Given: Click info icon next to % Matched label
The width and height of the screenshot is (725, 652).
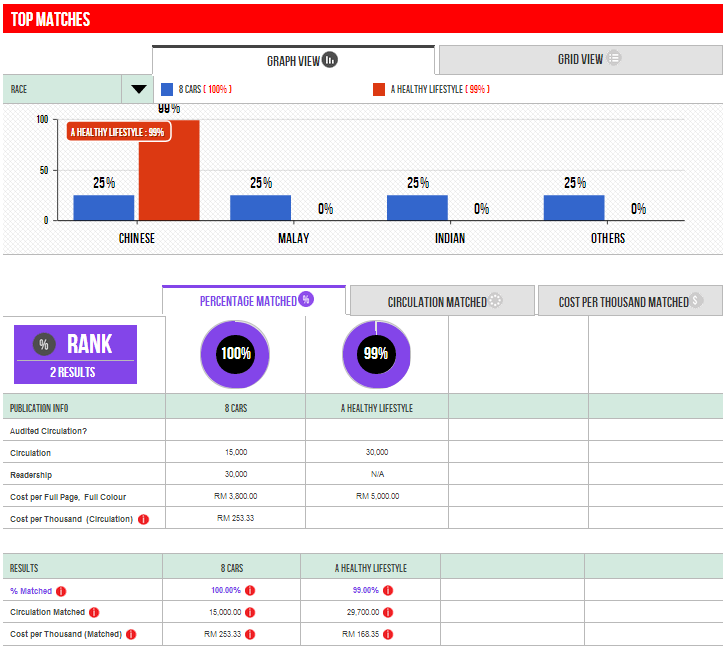Looking at the screenshot, I should (x=61, y=591).
